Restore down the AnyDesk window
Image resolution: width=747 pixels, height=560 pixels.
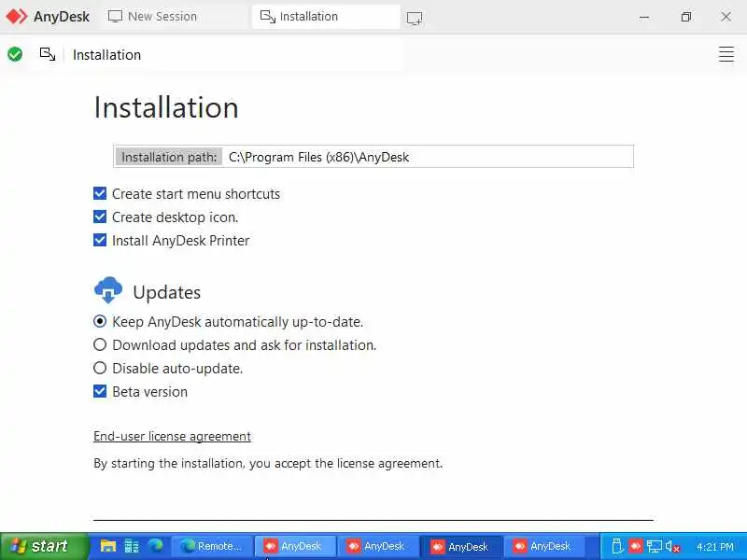coord(686,17)
